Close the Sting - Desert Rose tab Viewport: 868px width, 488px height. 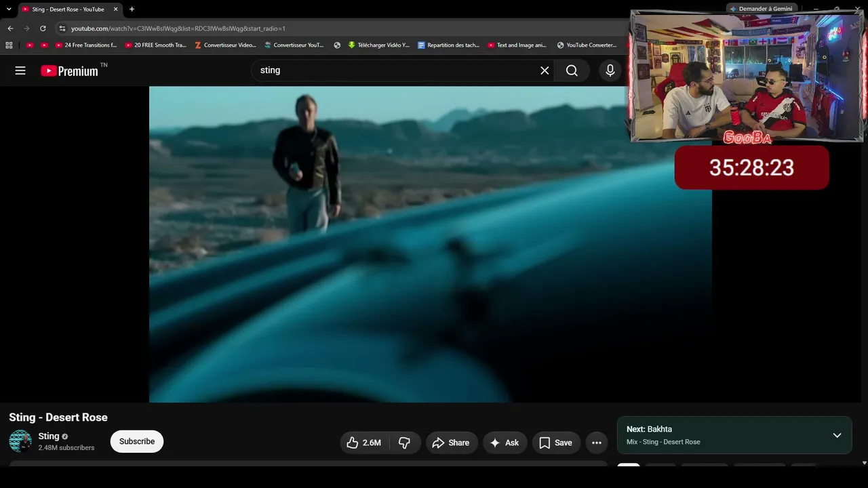115,9
